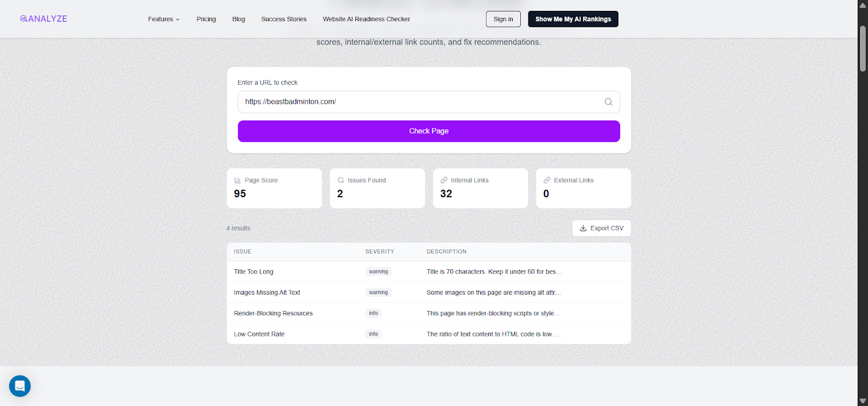Click the Sign in button
The height and width of the screenshot is (406, 868).
pyautogui.click(x=503, y=19)
